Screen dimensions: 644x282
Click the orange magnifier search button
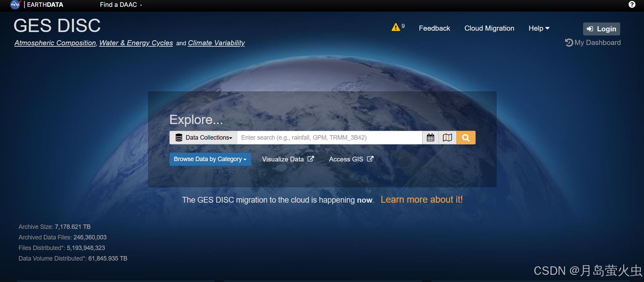pos(466,138)
